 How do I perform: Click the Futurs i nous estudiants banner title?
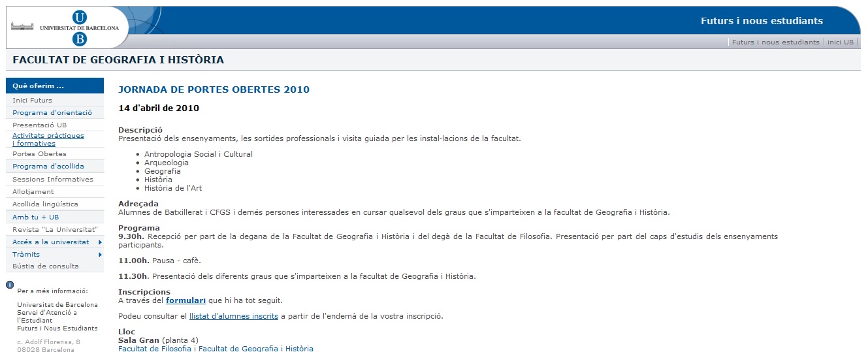762,21
